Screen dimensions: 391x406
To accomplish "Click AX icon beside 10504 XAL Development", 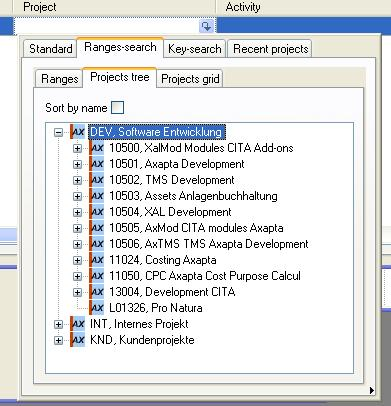I will point(97,212).
